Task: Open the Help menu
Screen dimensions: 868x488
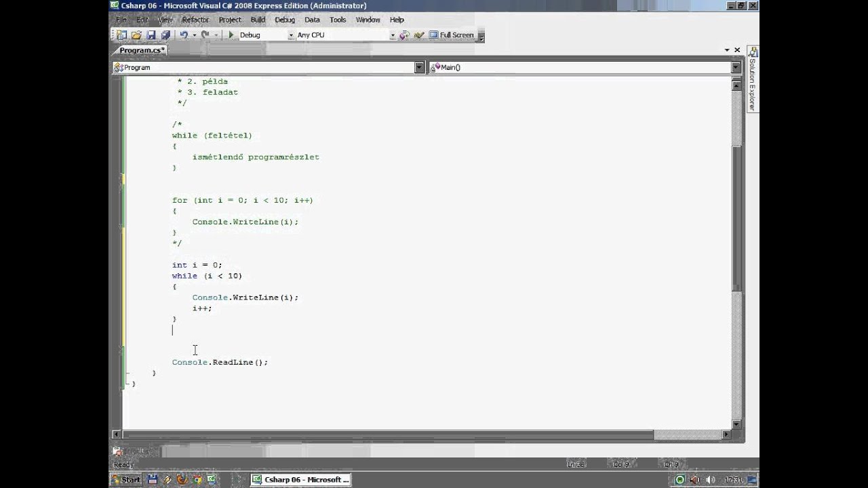Action: coord(397,20)
